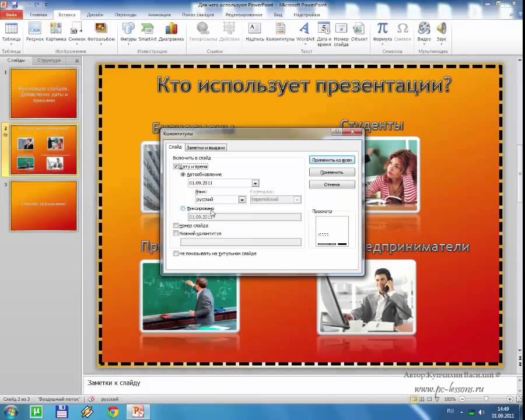Click Применить ко всем button
The width and height of the screenshot is (525, 420).
point(332,160)
